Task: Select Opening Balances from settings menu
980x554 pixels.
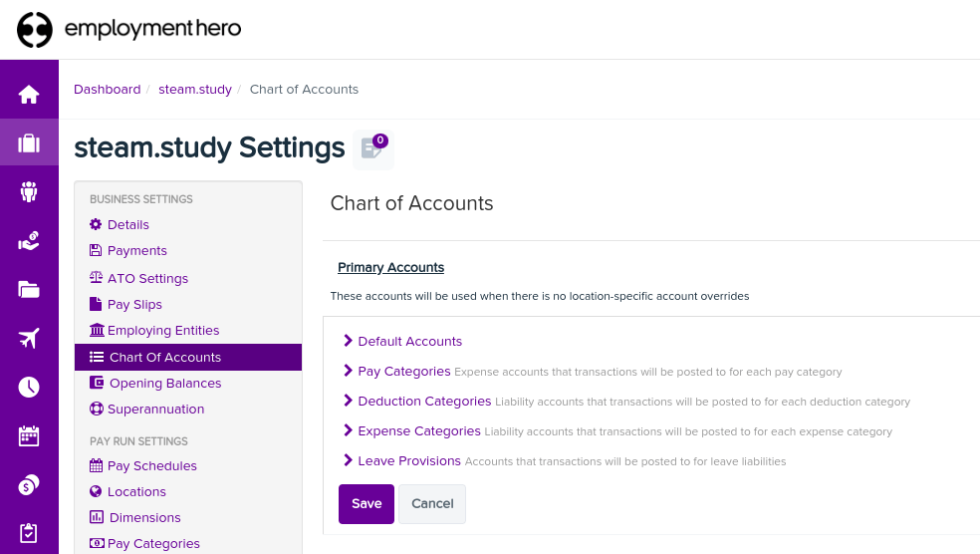Action: 164,384
